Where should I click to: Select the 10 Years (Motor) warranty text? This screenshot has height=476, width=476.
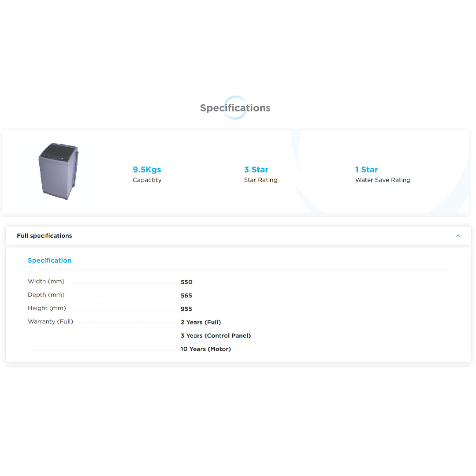click(205, 349)
